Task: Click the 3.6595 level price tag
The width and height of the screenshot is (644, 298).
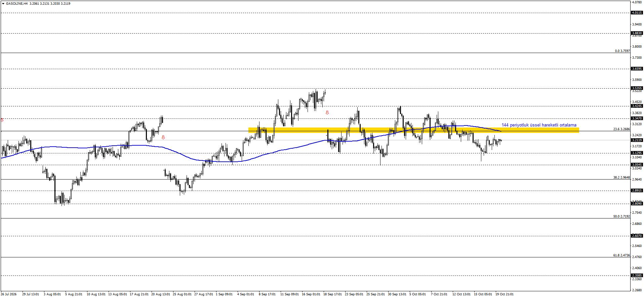Action: 637,69
